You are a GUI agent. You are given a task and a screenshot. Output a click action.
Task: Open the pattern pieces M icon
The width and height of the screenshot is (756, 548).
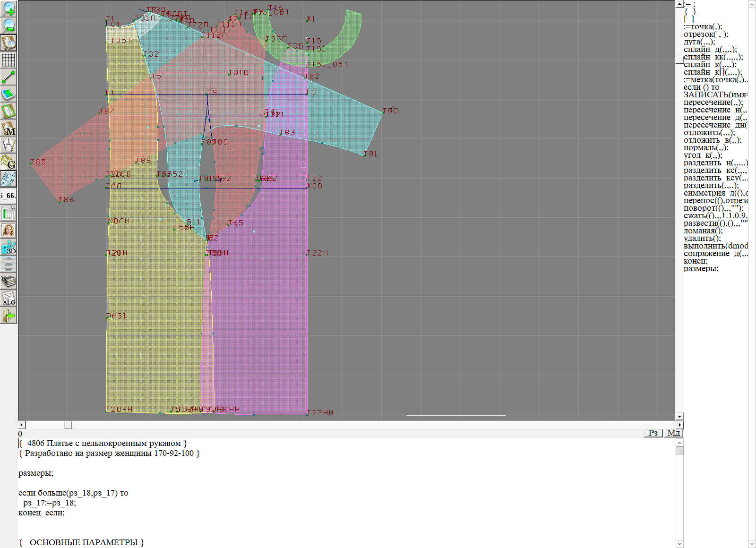pyautogui.click(x=9, y=128)
